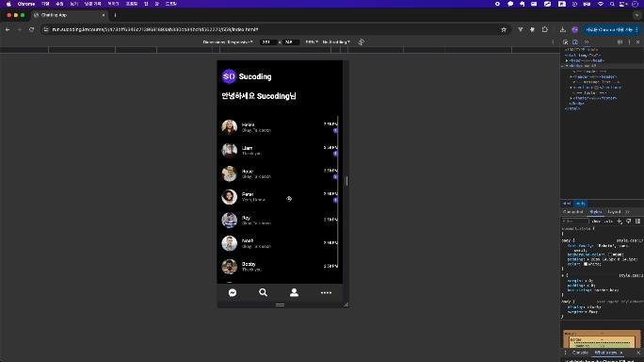Click the viewport width input field
The width and height of the screenshot is (644, 362).
point(267,42)
